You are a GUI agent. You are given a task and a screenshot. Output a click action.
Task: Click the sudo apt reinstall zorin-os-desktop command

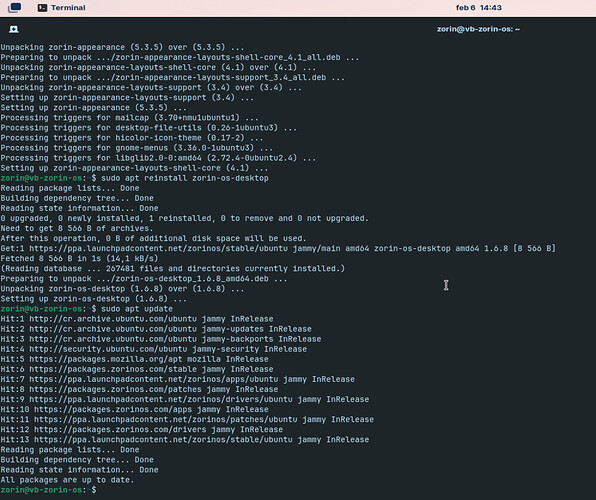tap(185, 178)
